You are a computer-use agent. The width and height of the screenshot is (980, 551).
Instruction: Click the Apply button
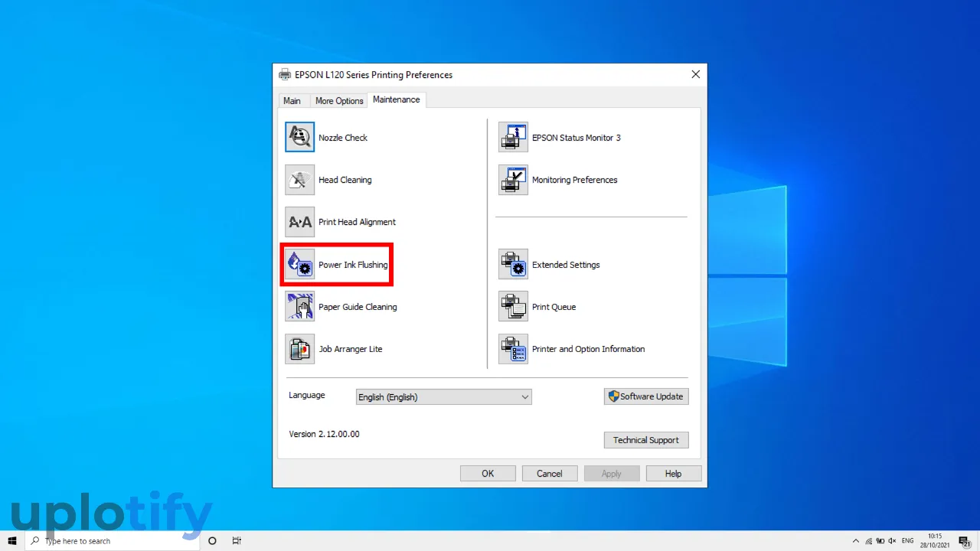coord(612,474)
